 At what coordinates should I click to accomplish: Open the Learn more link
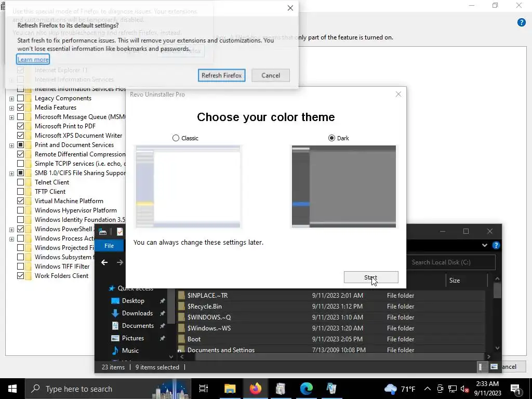(33, 59)
